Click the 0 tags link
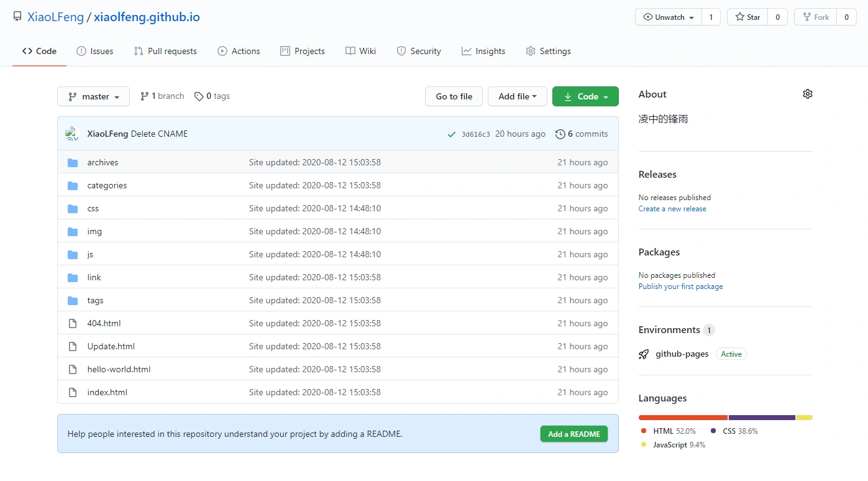 [x=212, y=96]
